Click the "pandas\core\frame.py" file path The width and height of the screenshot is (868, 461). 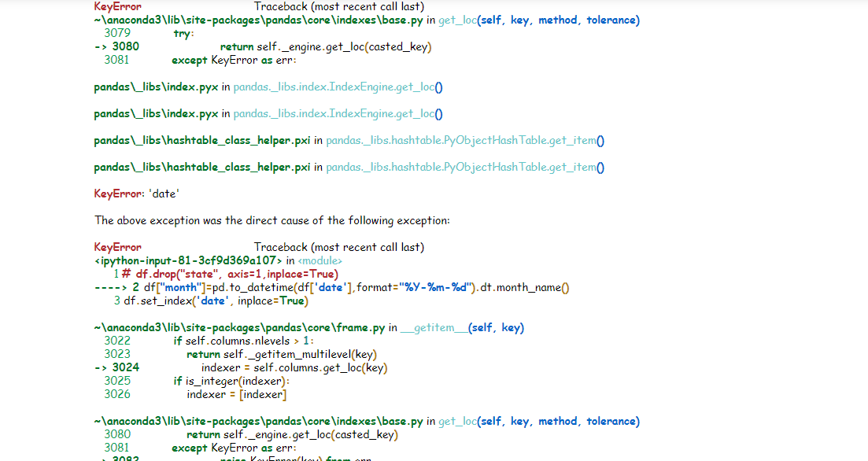239,327
